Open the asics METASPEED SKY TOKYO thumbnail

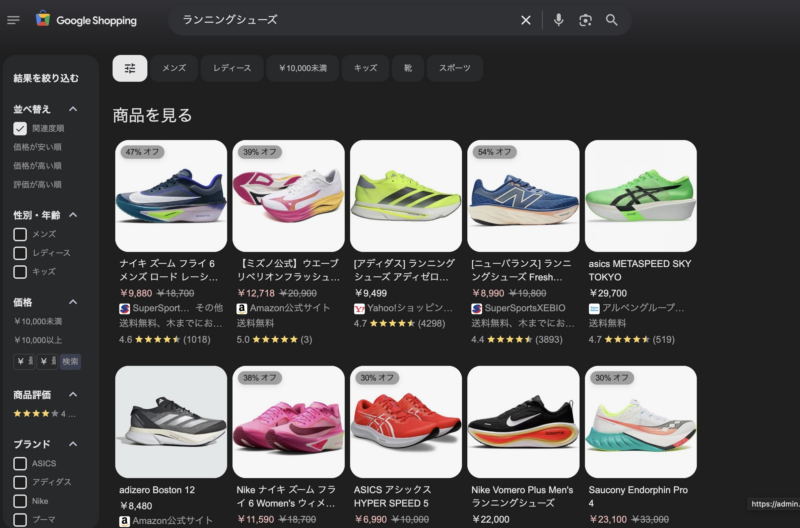pos(640,195)
